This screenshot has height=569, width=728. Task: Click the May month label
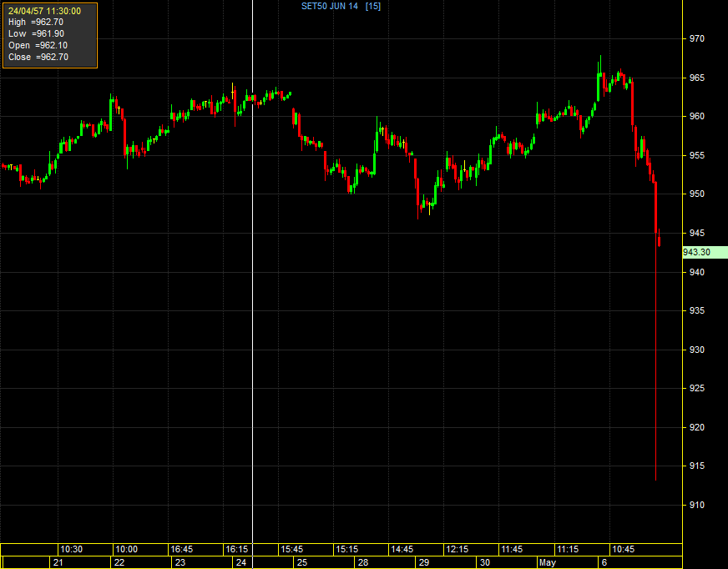point(548,562)
